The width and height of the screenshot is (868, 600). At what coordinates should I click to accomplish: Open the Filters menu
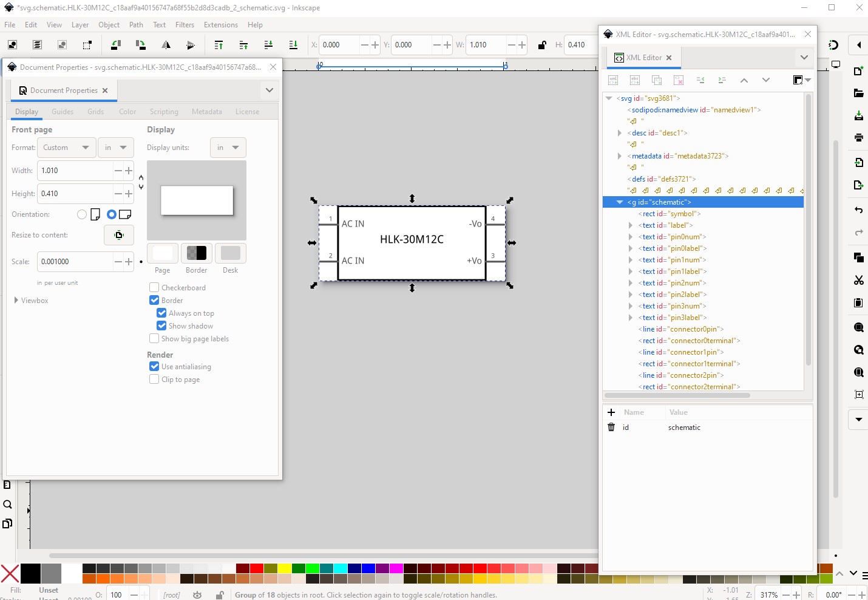[x=185, y=25]
